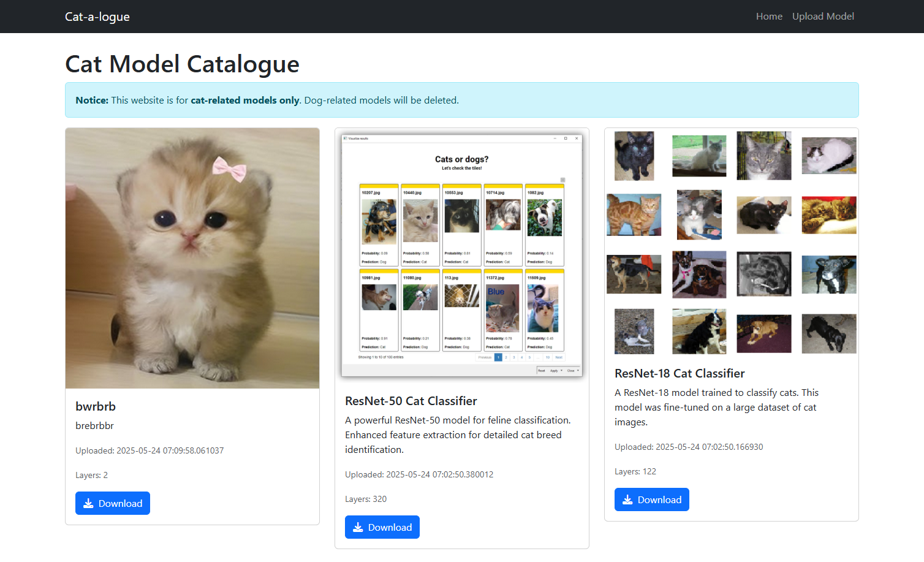Select the bwrbrb card title
This screenshot has width=924, height=562.
point(96,406)
